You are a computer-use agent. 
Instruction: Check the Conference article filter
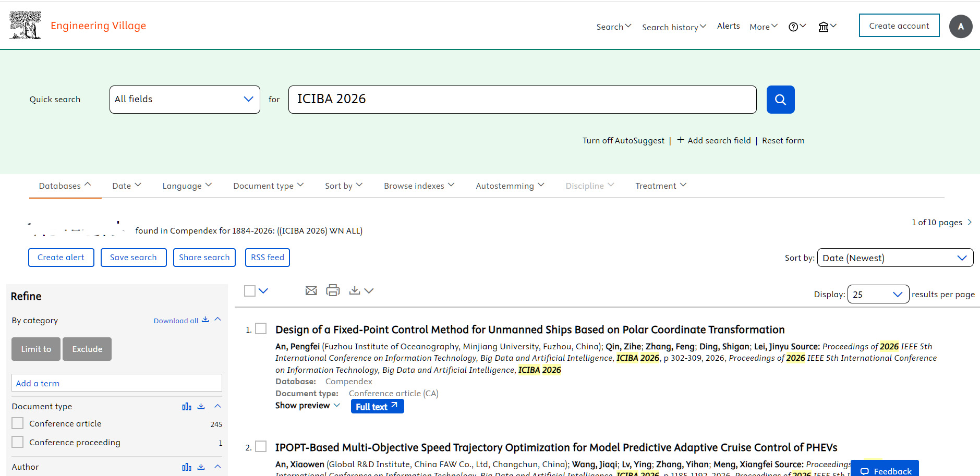(x=18, y=423)
